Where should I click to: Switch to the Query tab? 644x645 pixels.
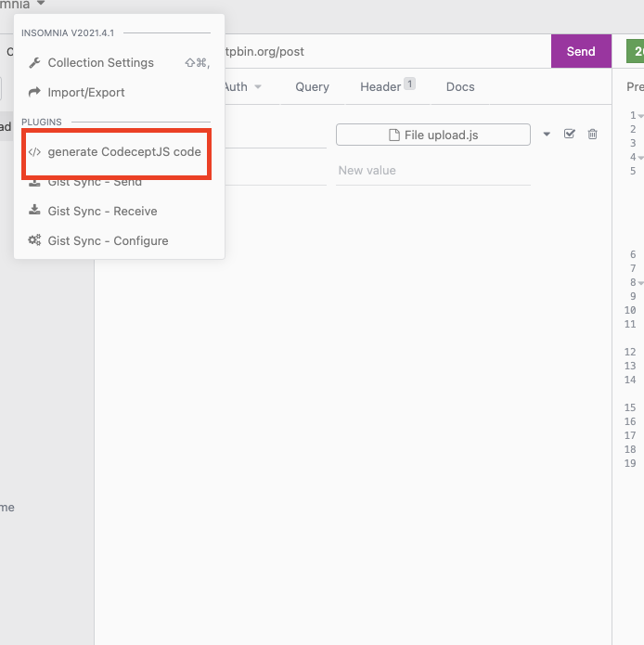[x=312, y=87]
